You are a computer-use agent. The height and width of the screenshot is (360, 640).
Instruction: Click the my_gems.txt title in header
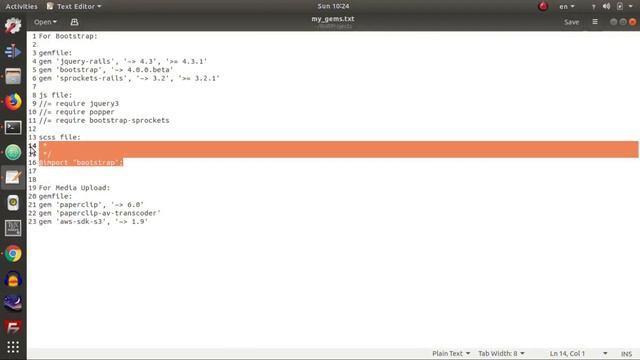(333, 19)
